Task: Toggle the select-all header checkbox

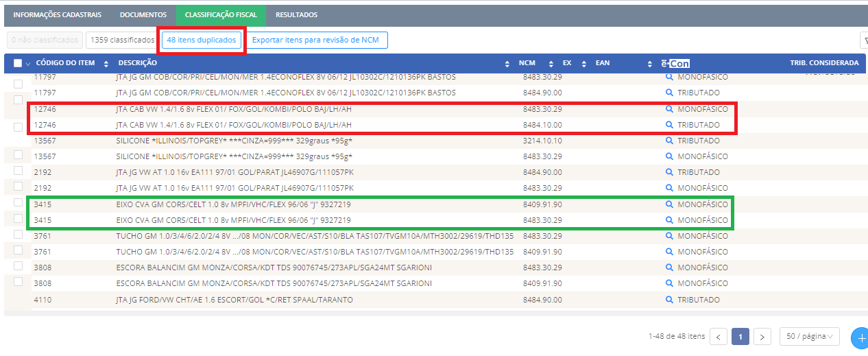Action: pos(18,63)
